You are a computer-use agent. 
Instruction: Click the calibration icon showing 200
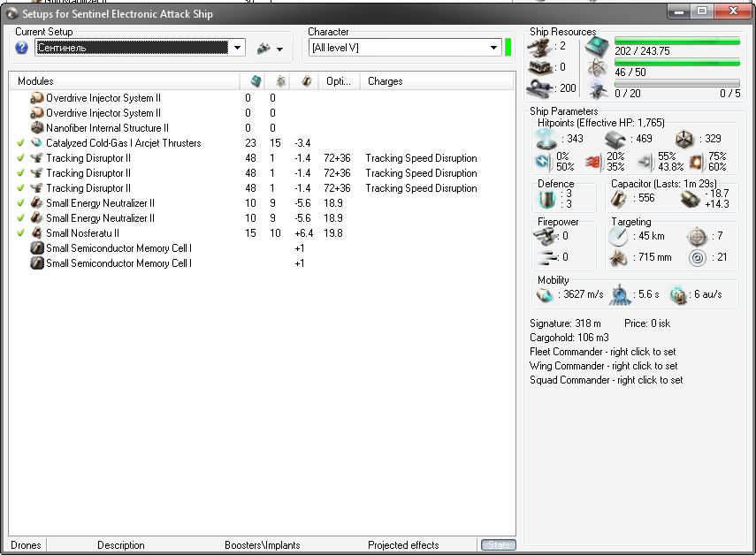(x=539, y=87)
